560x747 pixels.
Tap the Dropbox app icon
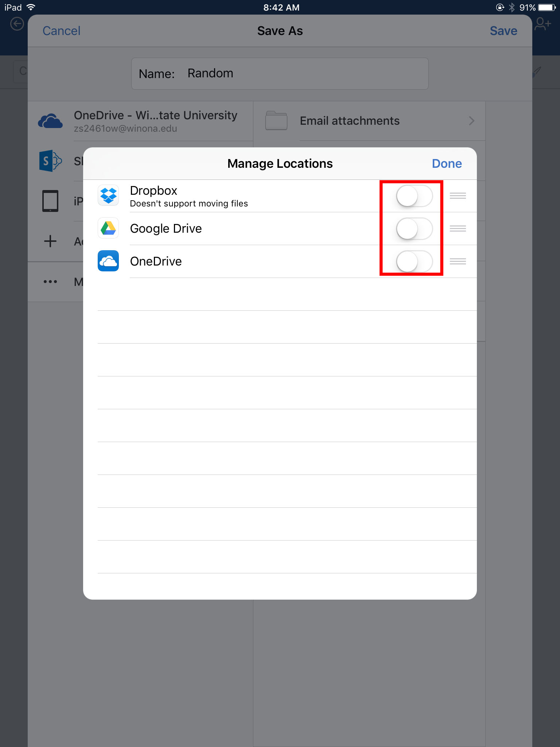click(108, 196)
